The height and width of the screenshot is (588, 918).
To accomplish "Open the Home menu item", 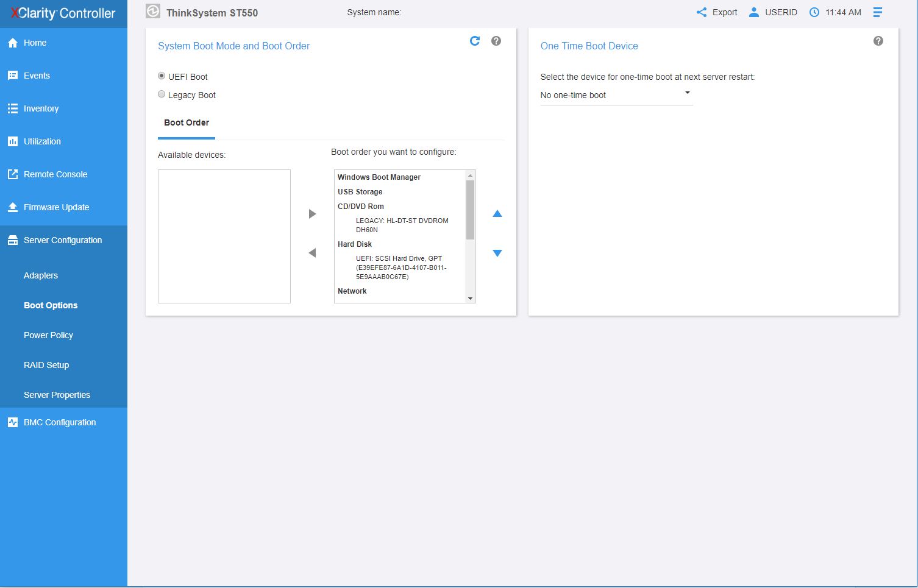I will pyautogui.click(x=63, y=43).
